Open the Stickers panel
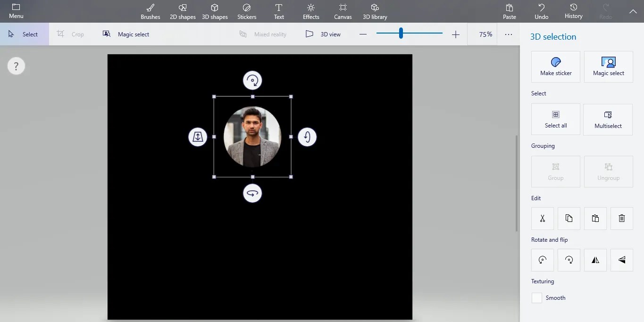Viewport: 644px width, 322px height. pyautogui.click(x=246, y=11)
